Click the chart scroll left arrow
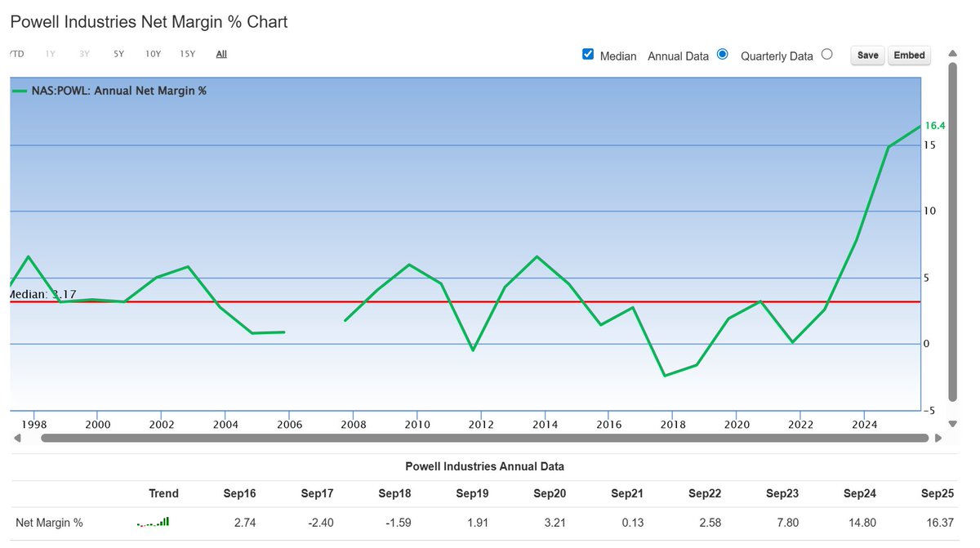 pos(16,439)
